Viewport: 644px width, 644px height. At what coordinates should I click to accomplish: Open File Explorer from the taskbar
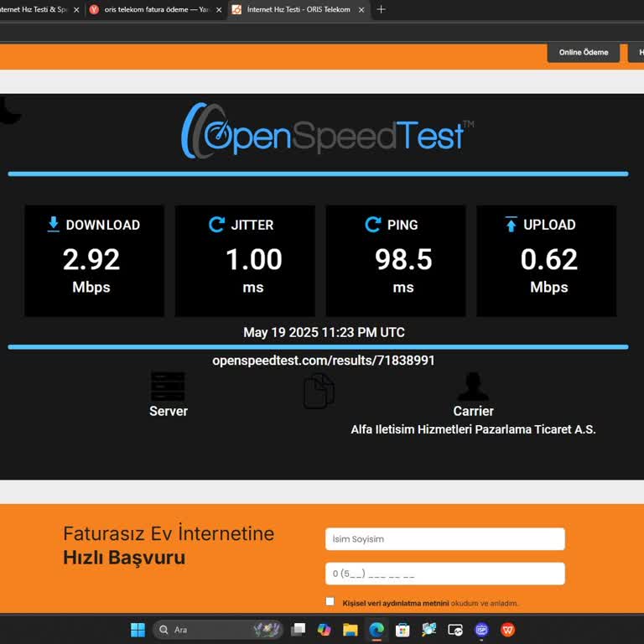pyautogui.click(x=351, y=630)
